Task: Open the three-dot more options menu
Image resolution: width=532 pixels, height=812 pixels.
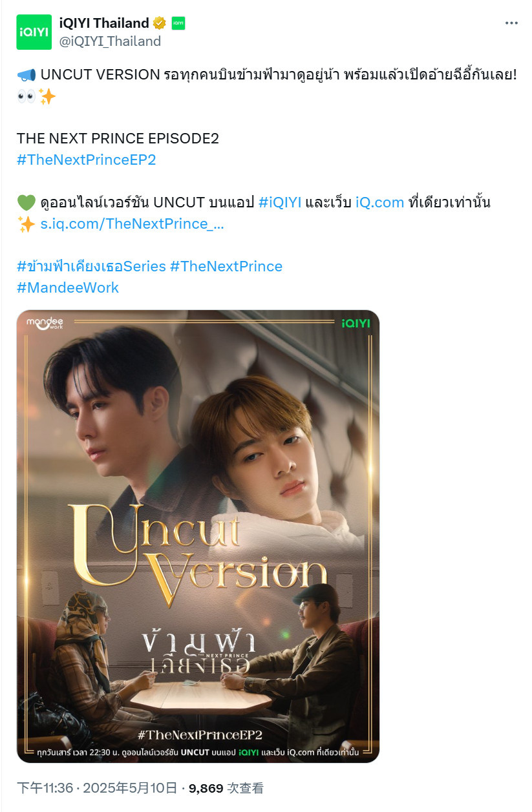Action: [511, 23]
